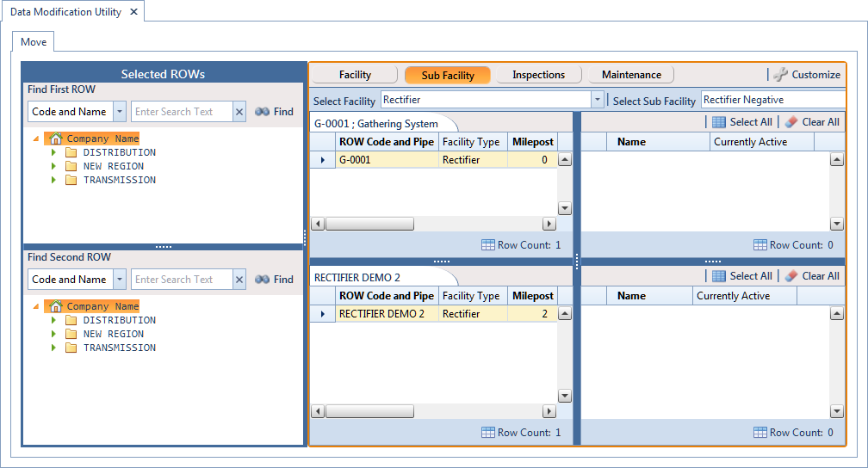Viewport: 868px width, 468px height.
Task: Click the horizontal scrollbar thumb in the RECTIFIER DEMO 2 grid
Action: [369, 411]
